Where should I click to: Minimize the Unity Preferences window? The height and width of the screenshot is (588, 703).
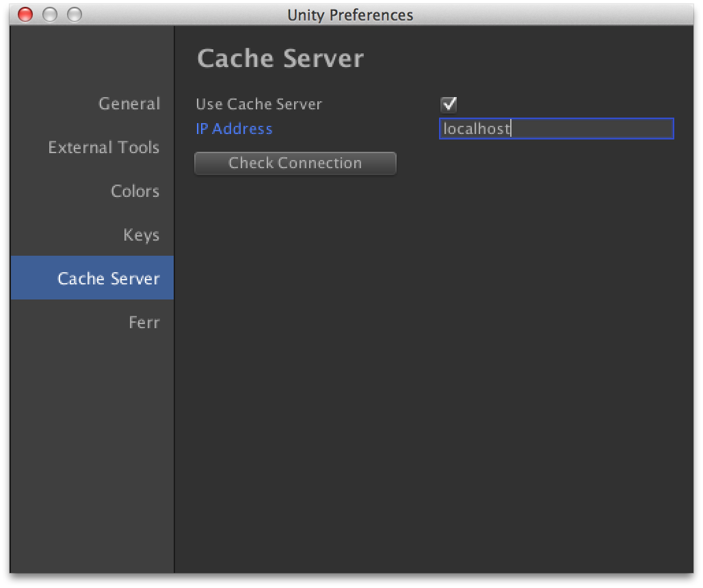coord(50,15)
